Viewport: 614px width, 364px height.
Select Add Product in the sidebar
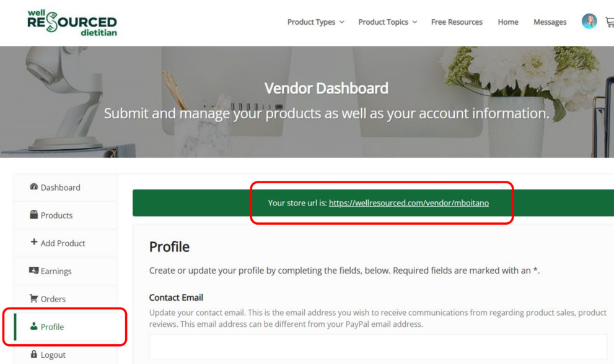[65, 243]
